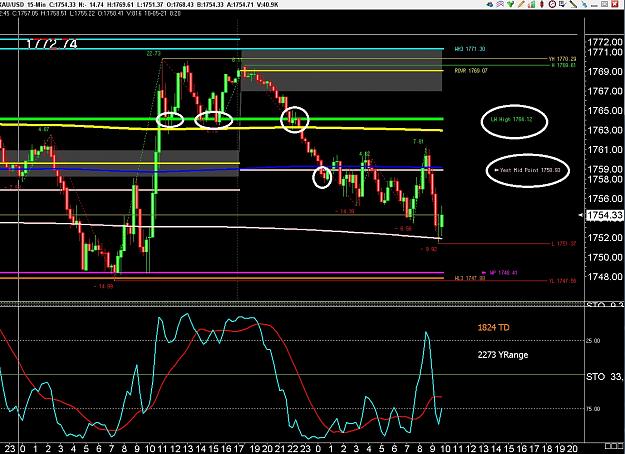Click the 1763.00 price axis label

604,130
